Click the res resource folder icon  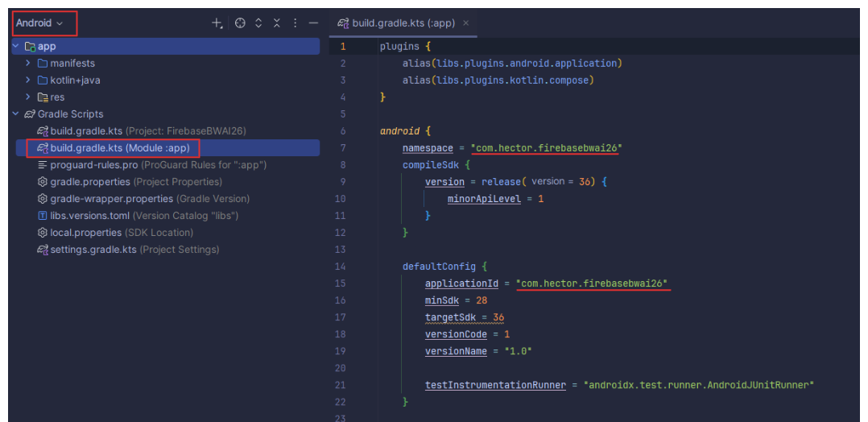coord(43,97)
